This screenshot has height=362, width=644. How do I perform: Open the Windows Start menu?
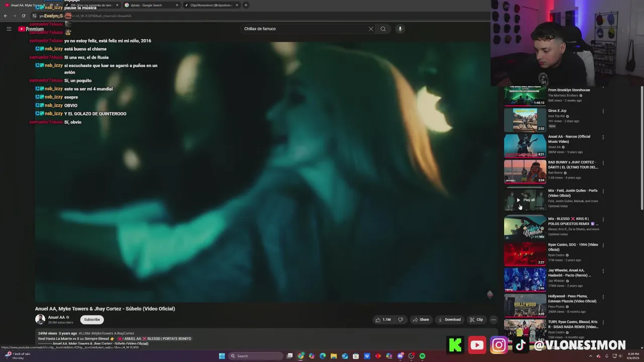[221, 356]
